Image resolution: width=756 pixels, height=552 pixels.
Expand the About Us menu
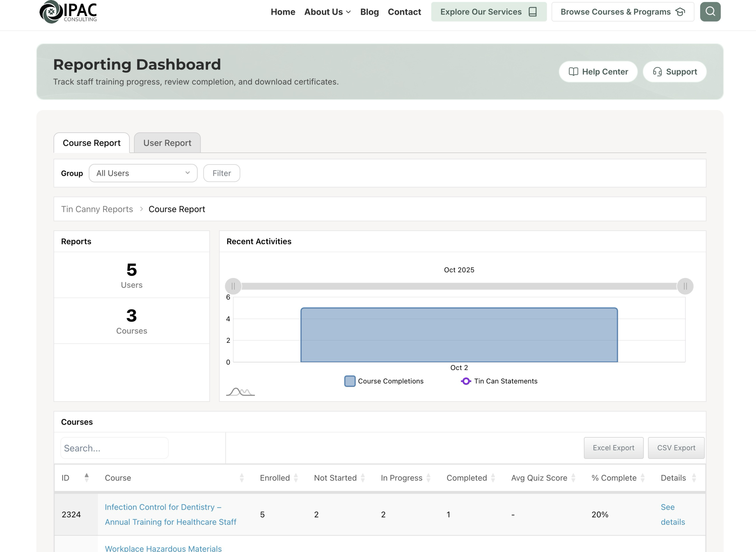(x=328, y=12)
